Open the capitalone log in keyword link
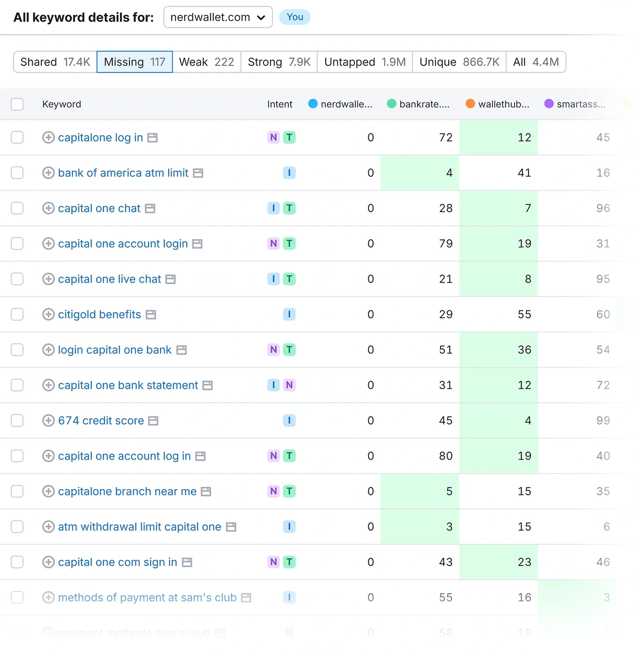The image size is (644, 649). [x=100, y=137]
